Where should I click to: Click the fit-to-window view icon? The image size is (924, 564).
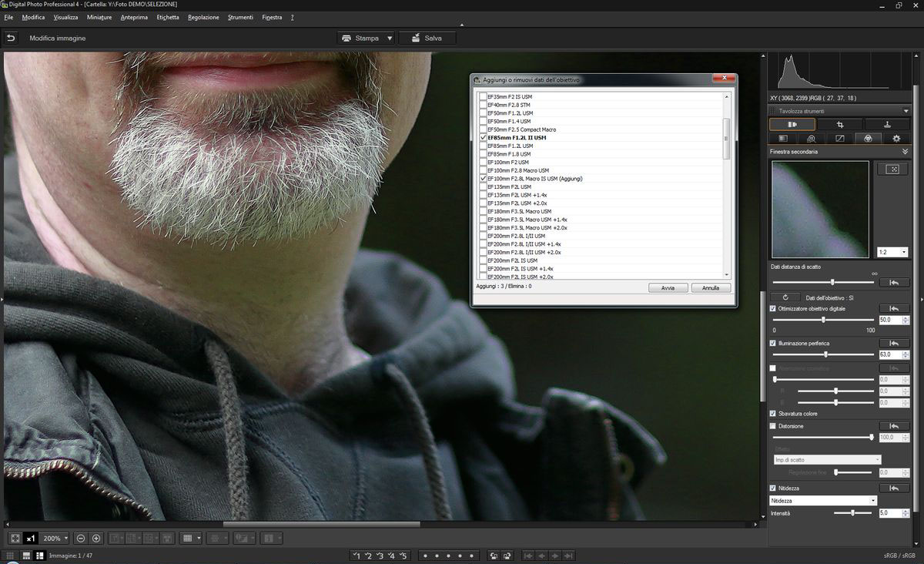pos(15,538)
